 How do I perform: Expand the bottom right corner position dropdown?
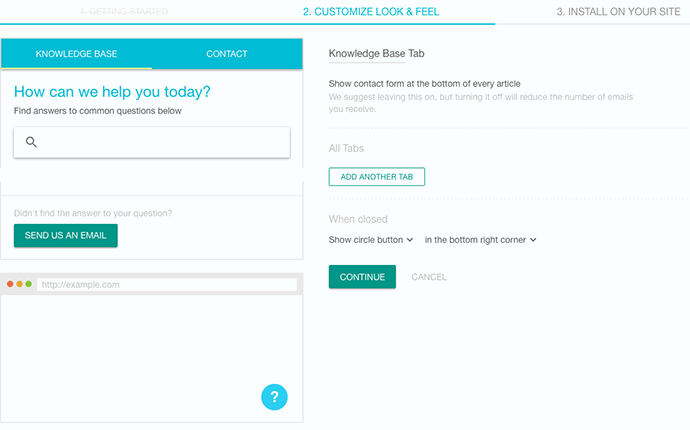pos(480,240)
